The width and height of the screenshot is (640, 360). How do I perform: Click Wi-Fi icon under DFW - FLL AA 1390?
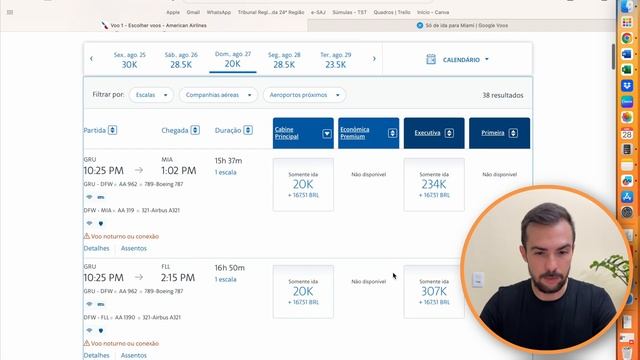[x=89, y=330]
